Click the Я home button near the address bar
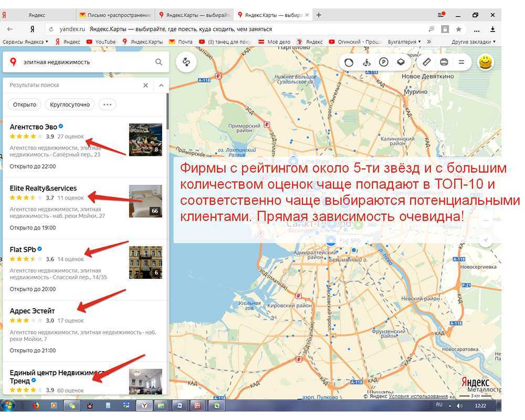525x420 pixels. click(32, 29)
